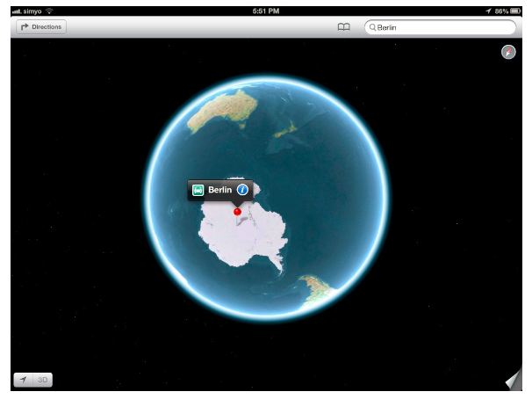Tap the magnifying glass in search bar
Image resolution: width=532 pixels, height=399 pixels.
372,28
